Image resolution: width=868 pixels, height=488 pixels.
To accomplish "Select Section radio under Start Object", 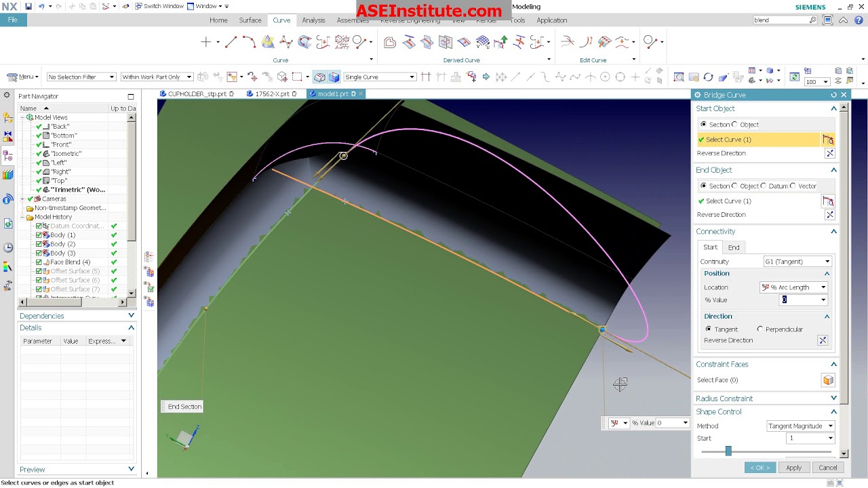I will pyautogui.click(x=703, y=125).
